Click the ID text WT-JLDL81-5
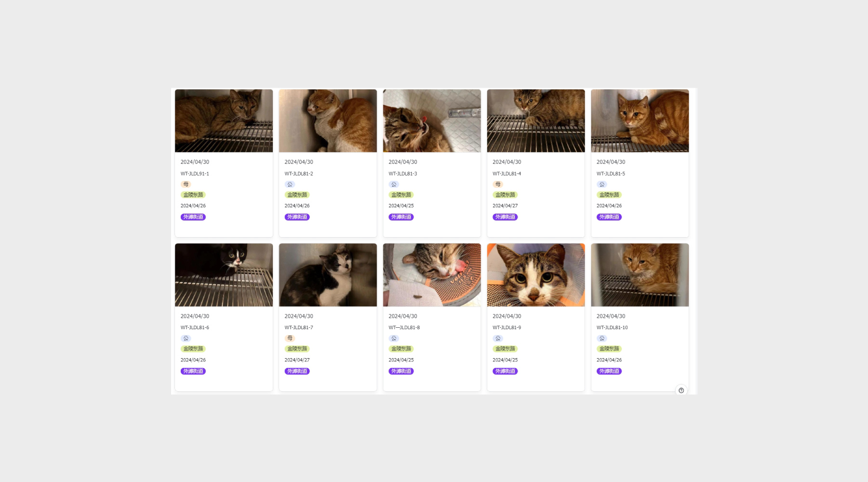 tap(611, 174)
